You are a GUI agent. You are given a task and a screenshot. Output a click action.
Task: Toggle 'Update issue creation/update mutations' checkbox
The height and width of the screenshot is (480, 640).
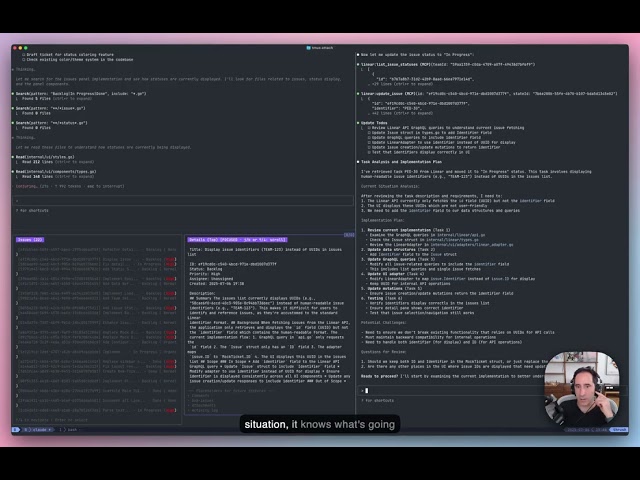tap(369, 147)
